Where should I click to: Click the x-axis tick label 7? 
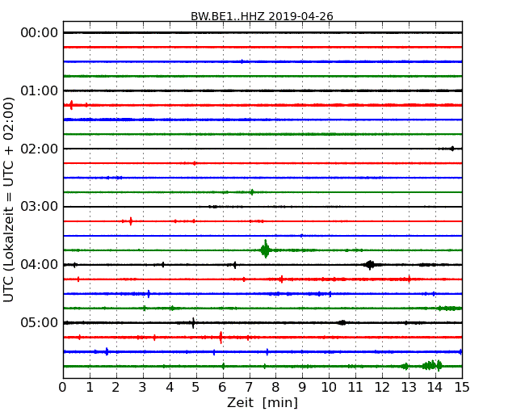tap(249, 387)
